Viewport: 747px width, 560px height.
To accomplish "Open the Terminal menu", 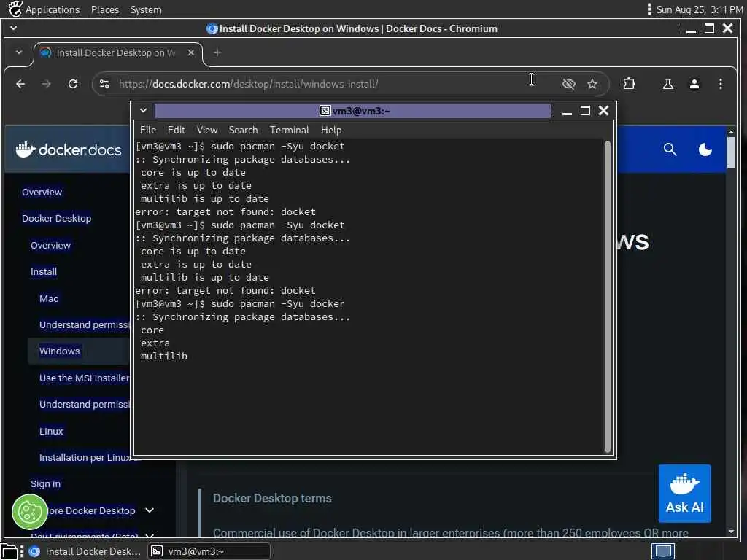I will click(289, 130).
